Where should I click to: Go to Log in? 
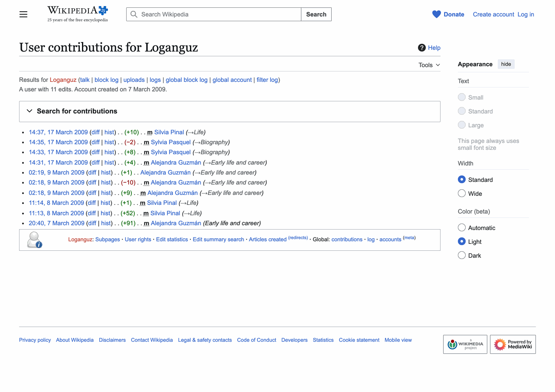point(526,14)
